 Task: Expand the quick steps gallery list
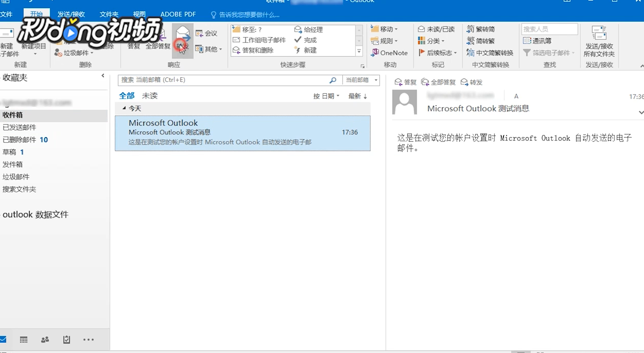359,52
